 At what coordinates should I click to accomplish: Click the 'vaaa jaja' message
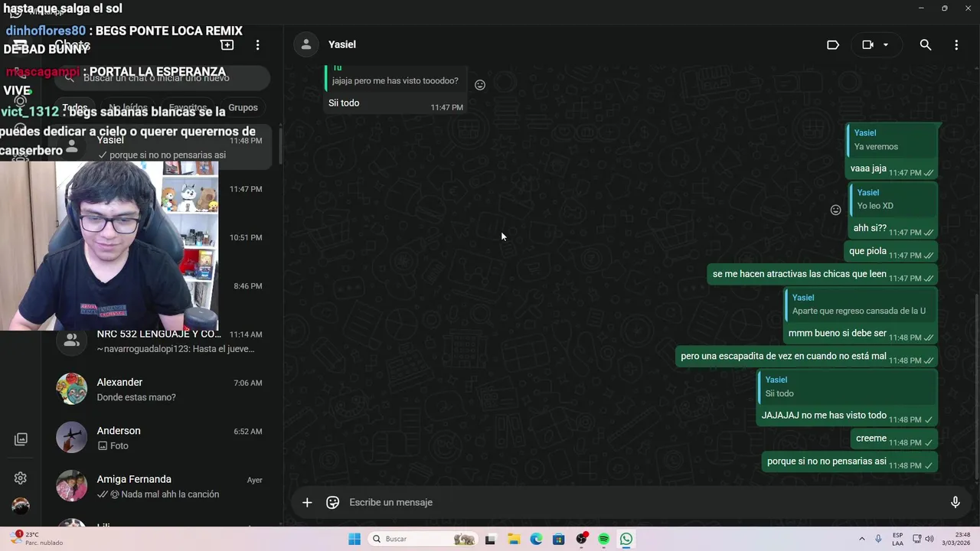[x=868, y=168]
